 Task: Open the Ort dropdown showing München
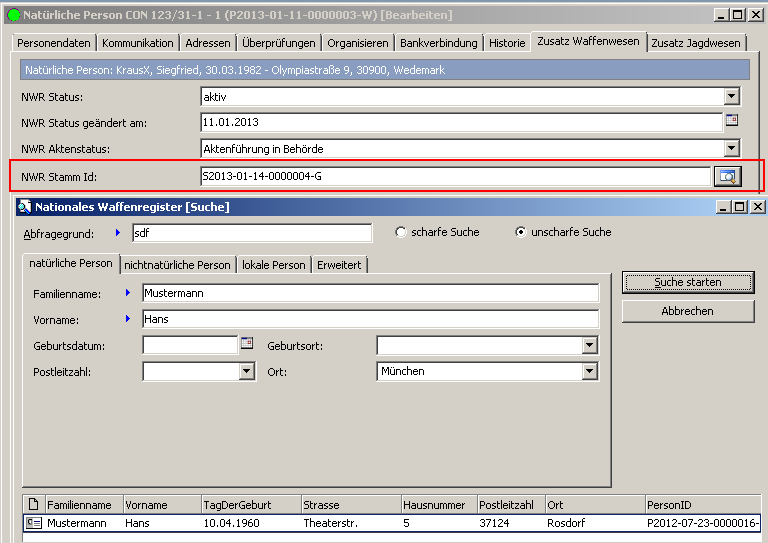click(590, 371)
